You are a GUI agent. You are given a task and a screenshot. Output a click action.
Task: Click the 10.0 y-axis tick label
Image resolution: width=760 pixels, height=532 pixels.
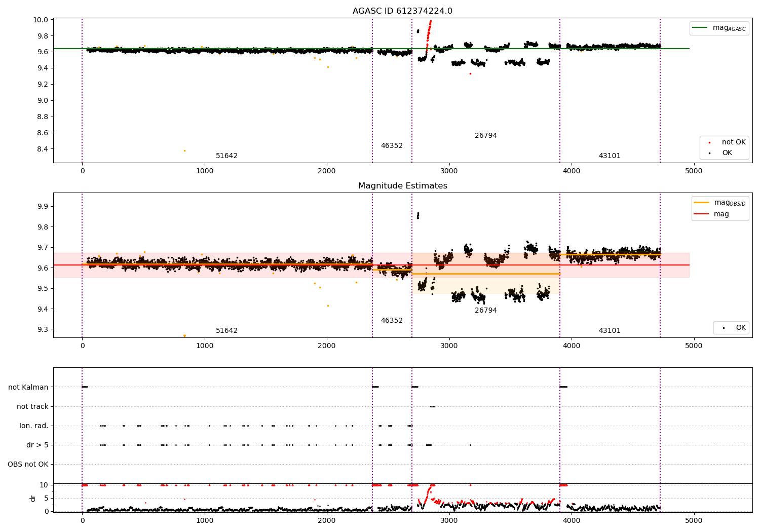tap(42, 20)
